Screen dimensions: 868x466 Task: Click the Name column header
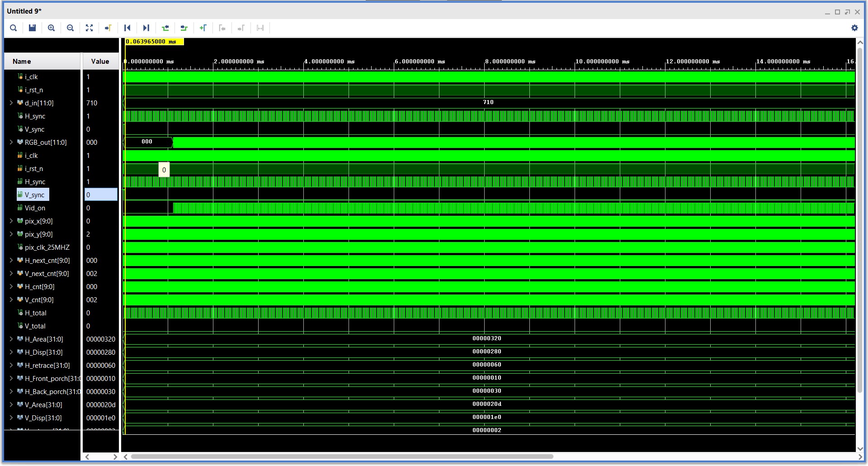(x=22, y=61)
